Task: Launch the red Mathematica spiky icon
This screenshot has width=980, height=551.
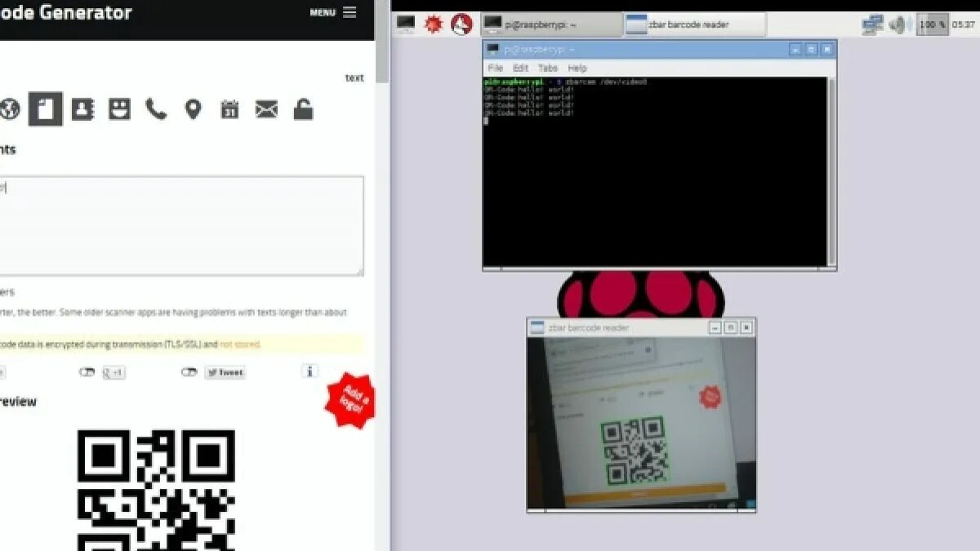Action: click(x=434, y=24)
